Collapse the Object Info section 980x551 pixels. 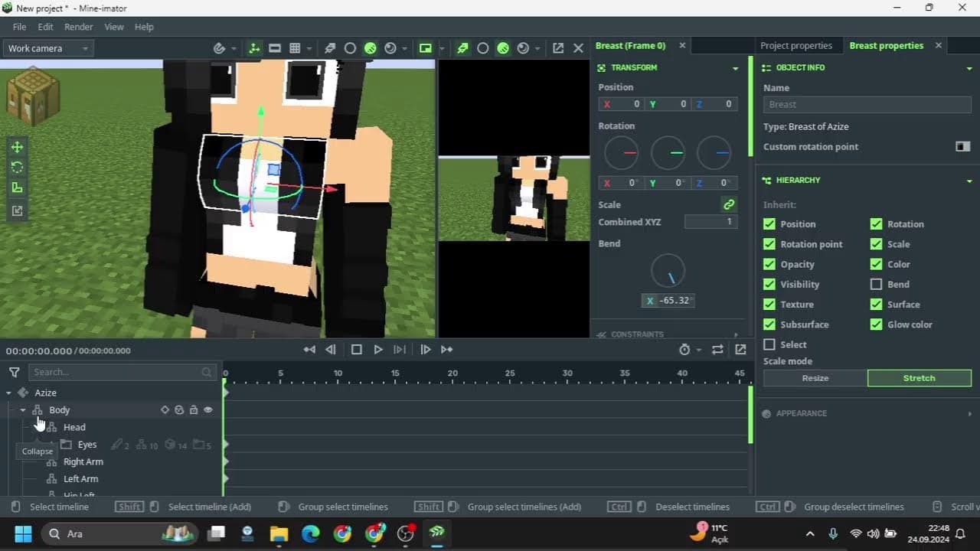coord(969,68)
